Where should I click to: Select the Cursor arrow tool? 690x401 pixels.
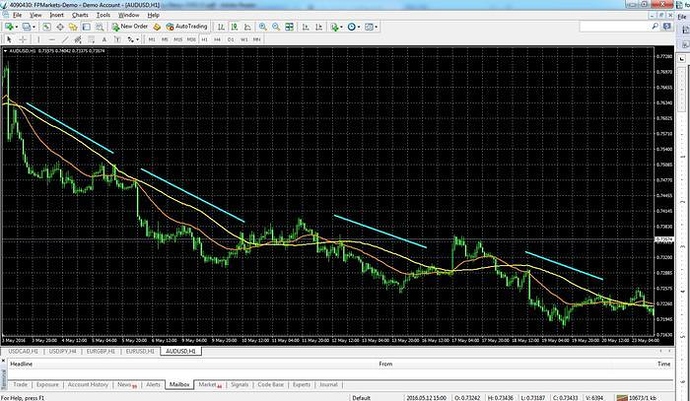pos(9,40)
